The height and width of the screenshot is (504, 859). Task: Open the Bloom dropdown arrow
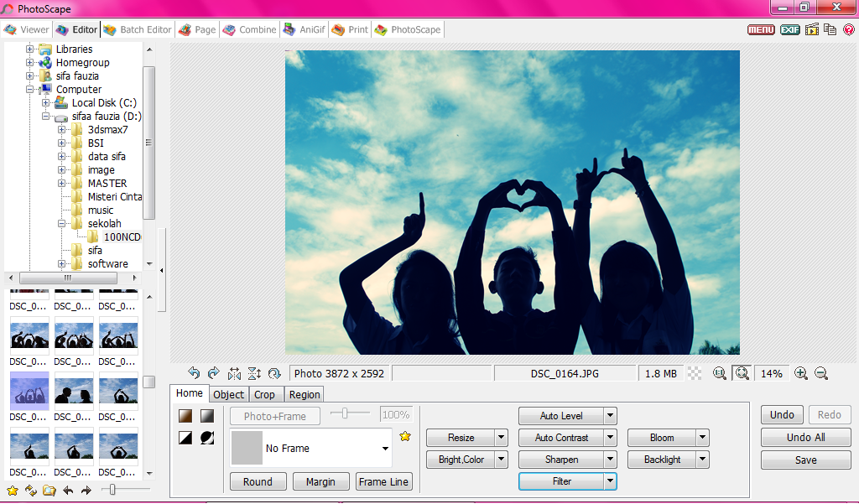702,438
